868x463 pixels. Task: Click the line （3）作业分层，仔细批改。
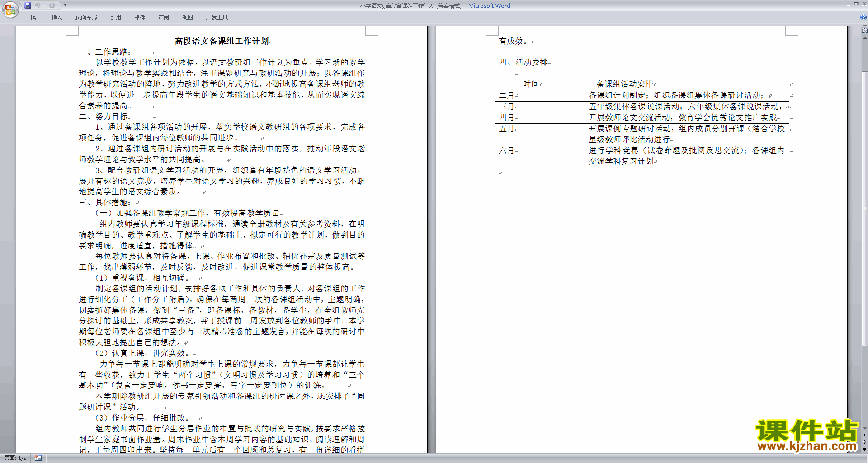(143, 418)
